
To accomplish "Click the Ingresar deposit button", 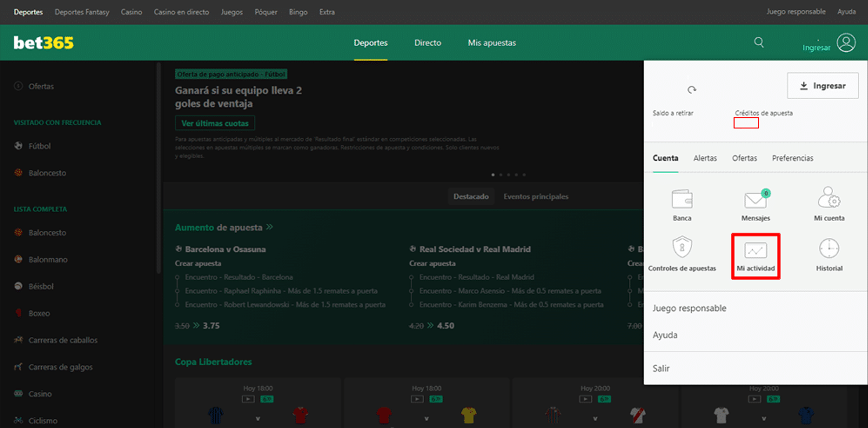I will [x=823, y=86].
